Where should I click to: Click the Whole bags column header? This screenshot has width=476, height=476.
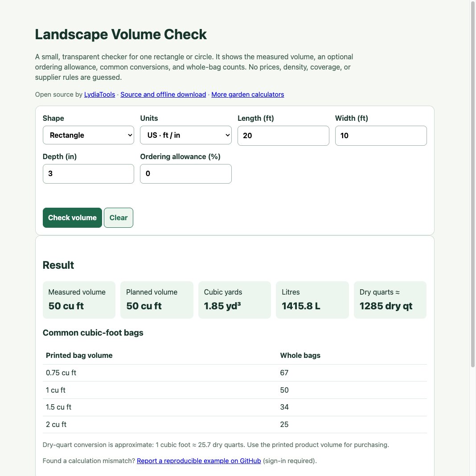tap(300, 356)
